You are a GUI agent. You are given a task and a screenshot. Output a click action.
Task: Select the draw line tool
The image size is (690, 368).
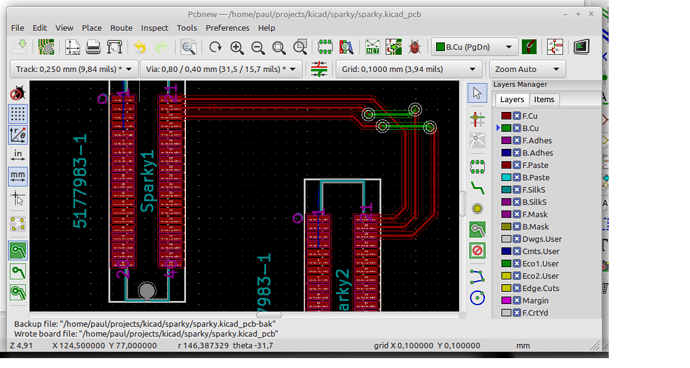pyautogui.click(x=477, y=277)
